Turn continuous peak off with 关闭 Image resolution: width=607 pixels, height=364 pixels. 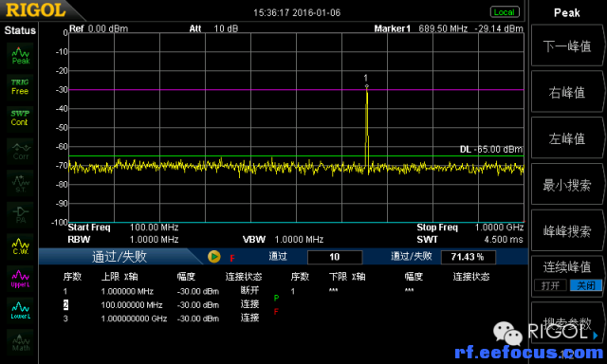point(585,285)
